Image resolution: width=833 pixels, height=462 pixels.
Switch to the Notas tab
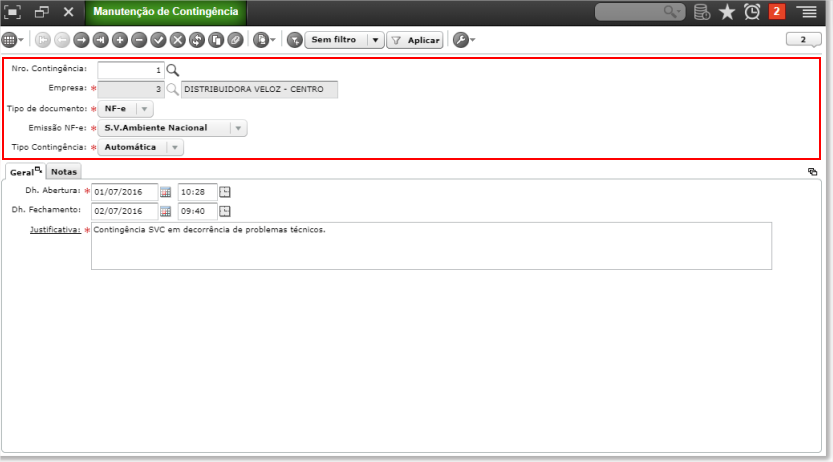pyautogui.click(x=64, y=172)
